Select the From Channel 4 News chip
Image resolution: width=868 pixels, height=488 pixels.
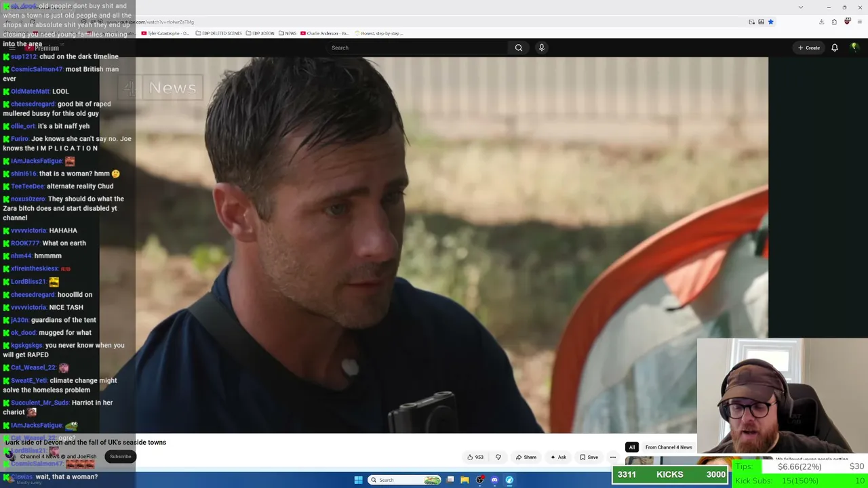point(669,447)
